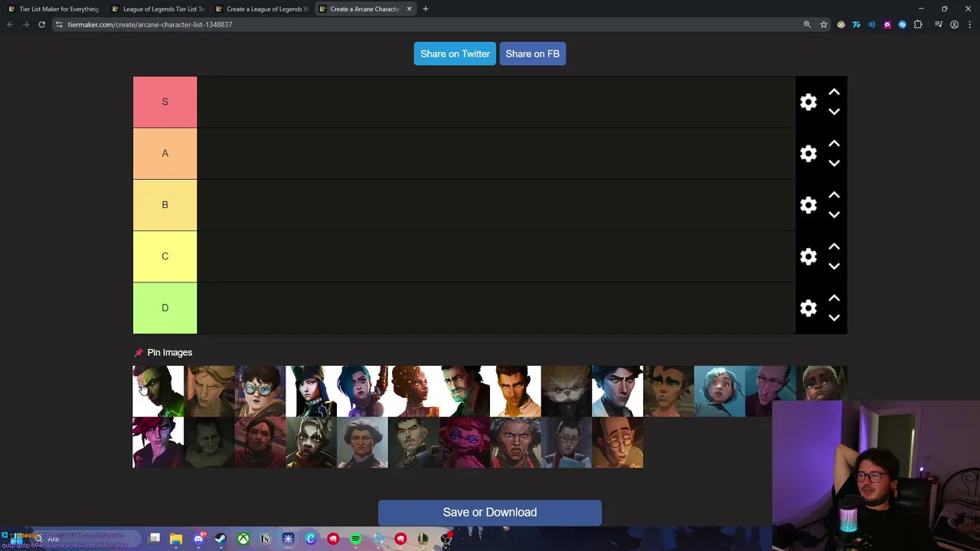
Task: Open Spotify from the taskbar
Action: coord(355,539)
